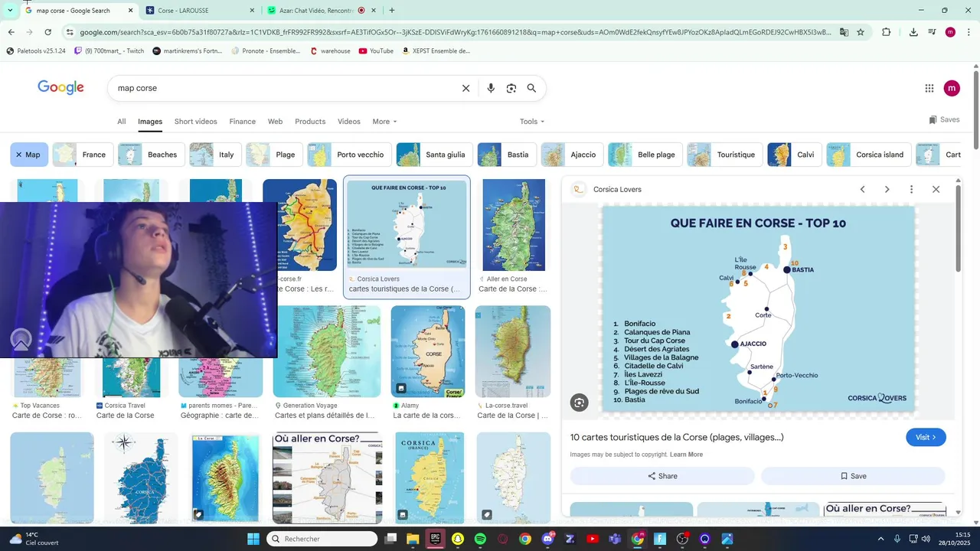Apply the Beaches filter chip

click(x=152, y=155)
